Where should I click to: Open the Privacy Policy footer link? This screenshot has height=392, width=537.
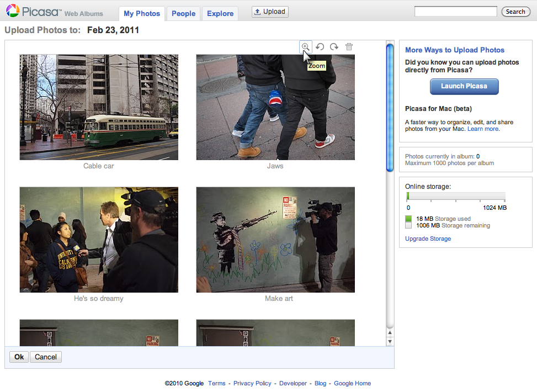coord(252,383)
